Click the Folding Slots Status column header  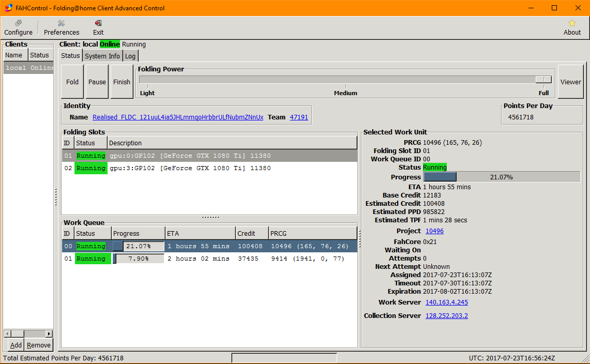[x=90, y=143]
